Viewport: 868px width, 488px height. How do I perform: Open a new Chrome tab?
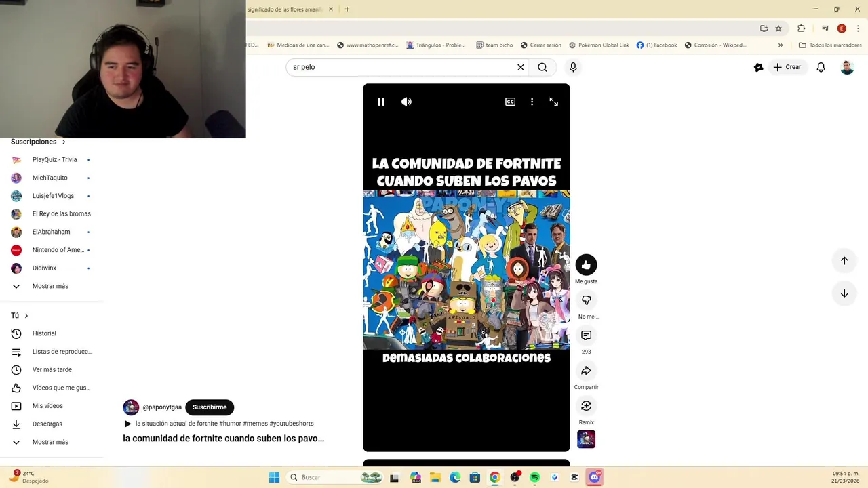(x=347, y=9)
